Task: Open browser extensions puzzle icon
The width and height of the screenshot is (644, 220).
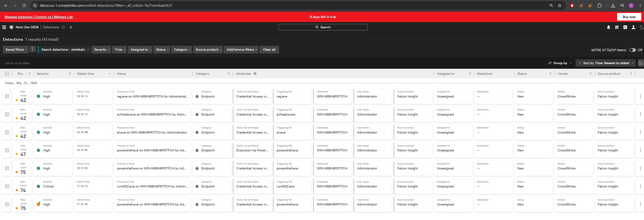Action: (599, 5)
